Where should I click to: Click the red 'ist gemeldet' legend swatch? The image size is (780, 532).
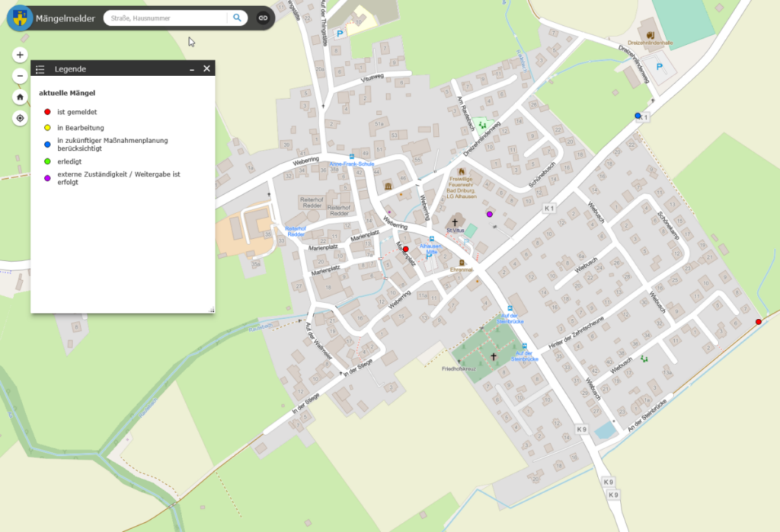point(47,112)
